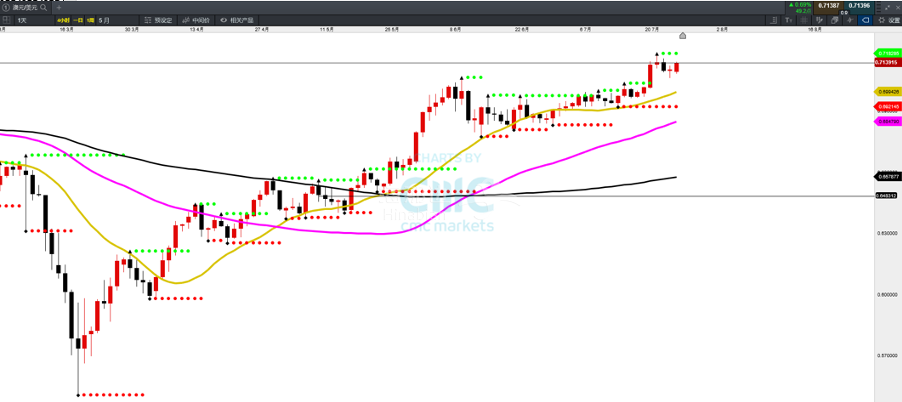Click the sell price 0.71387 box
The height and width of the screenshot is (402, 902).
[x=828, y=6]
